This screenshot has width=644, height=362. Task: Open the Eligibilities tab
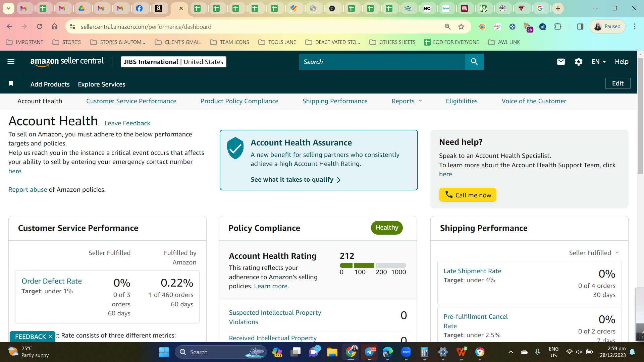click(462, 101)
